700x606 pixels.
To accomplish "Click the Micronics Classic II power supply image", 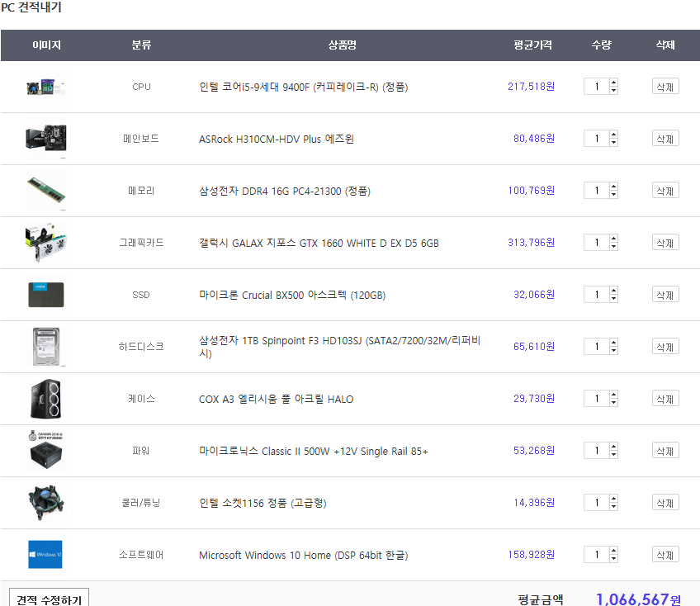I will pyautogui.click(x=46, y=451).
